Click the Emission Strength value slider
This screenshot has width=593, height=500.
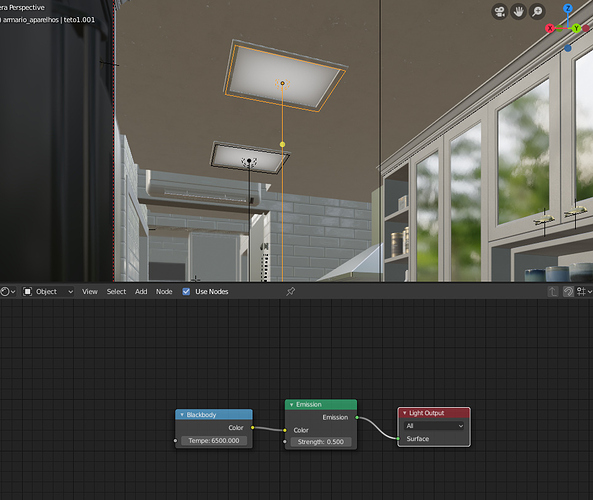(x=321, y=442)
